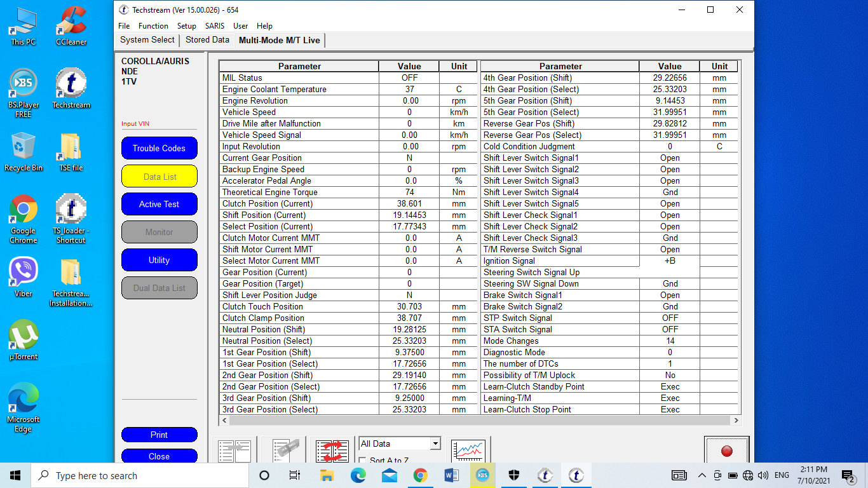Expand the hidden taskbar icons chevron
Viewport: 868px width, 488px height.
click(x=702, y=475)
